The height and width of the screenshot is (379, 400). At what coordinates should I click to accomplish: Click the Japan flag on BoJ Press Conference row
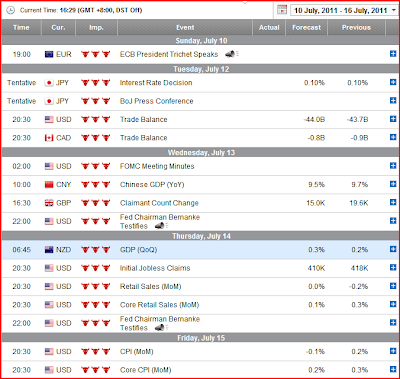(49, 101)
